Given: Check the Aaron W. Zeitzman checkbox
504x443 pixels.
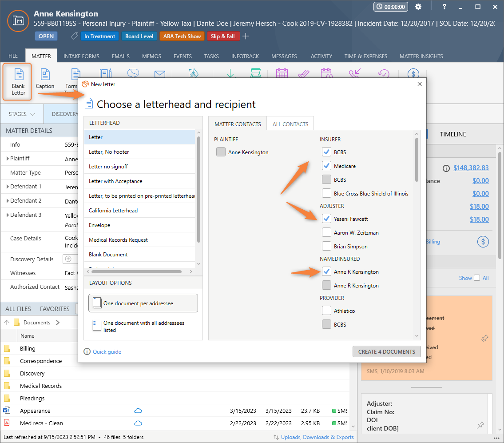Looking at the screenshot, I should pos(326,232).
